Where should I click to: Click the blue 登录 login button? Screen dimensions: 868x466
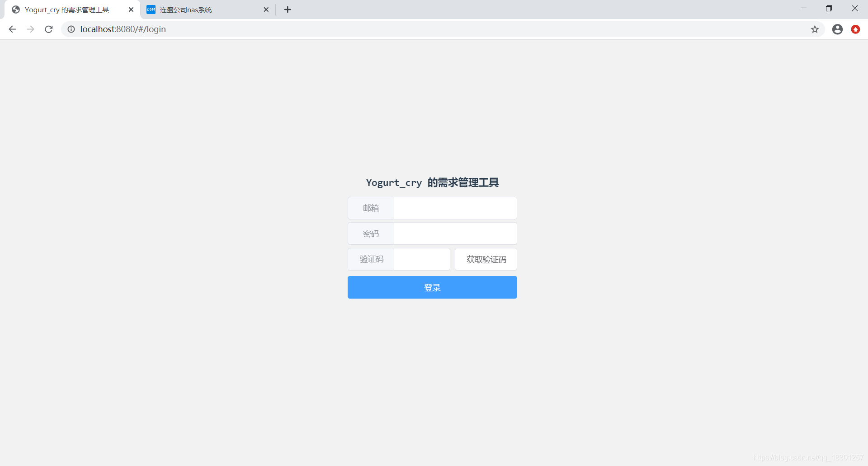432,287
